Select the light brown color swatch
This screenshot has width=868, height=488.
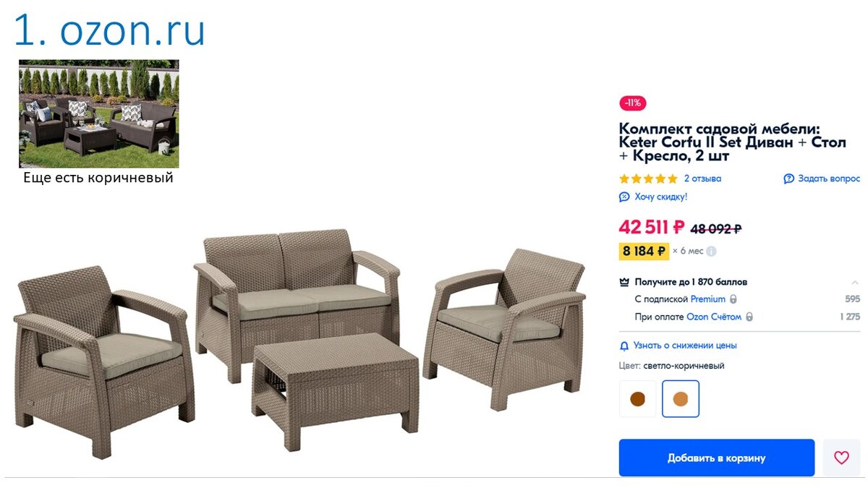pos(681,398)
